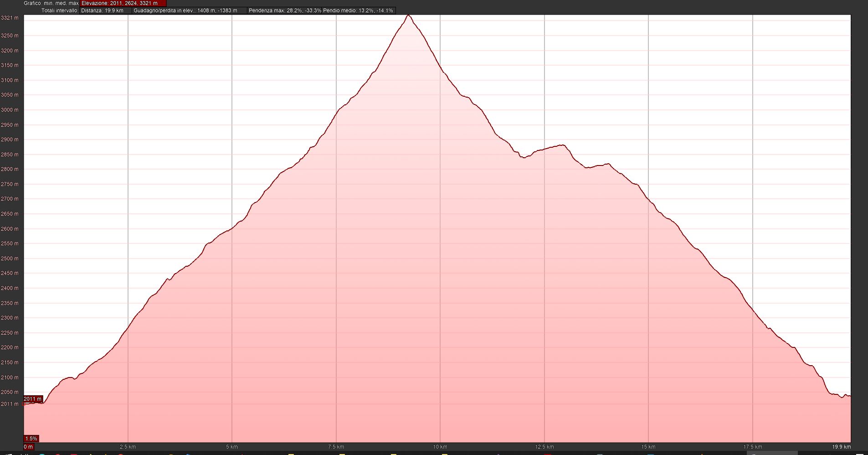Select the Distanza 19.9 km field
The height and width of the screenshot is (455, 868).
(x=106, y=10)
